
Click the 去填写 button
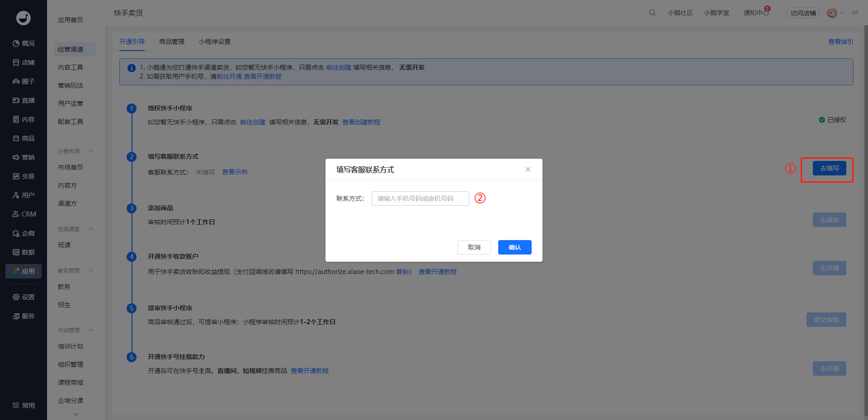coord(829,168)
